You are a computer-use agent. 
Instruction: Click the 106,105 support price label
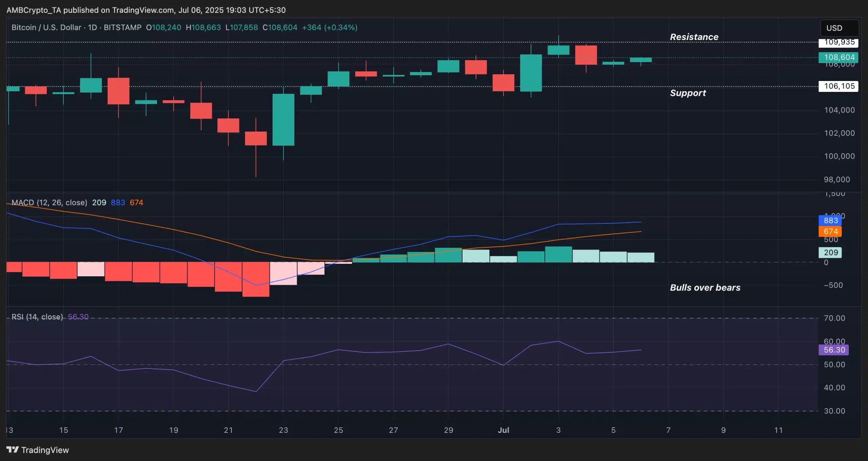pyautogui.click(x=837, y=86)
